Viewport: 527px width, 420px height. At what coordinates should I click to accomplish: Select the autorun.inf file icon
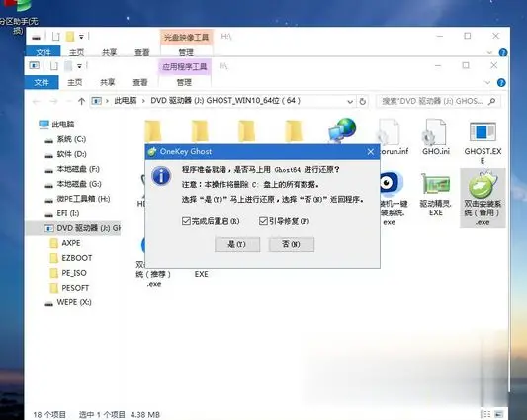[x=393, y=137]
